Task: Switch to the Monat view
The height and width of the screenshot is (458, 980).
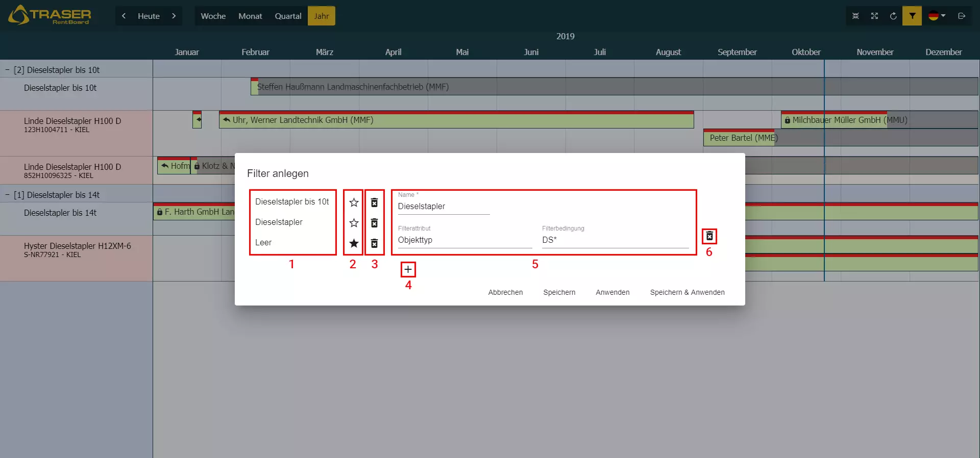Action: [x=250, y=16]
